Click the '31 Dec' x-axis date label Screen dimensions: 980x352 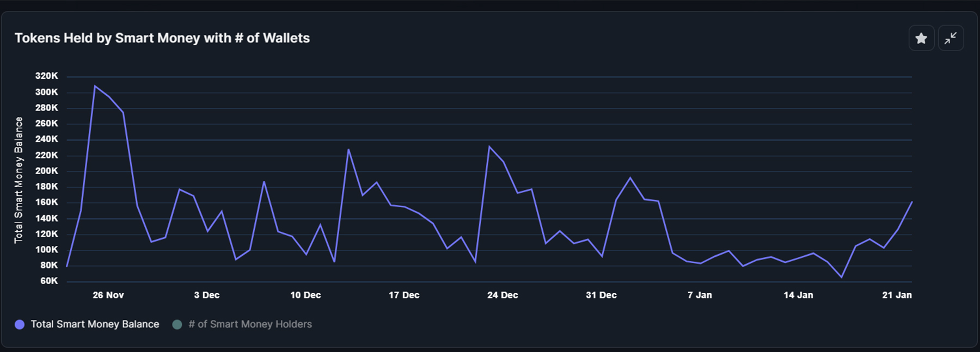(x=601, y=295)
